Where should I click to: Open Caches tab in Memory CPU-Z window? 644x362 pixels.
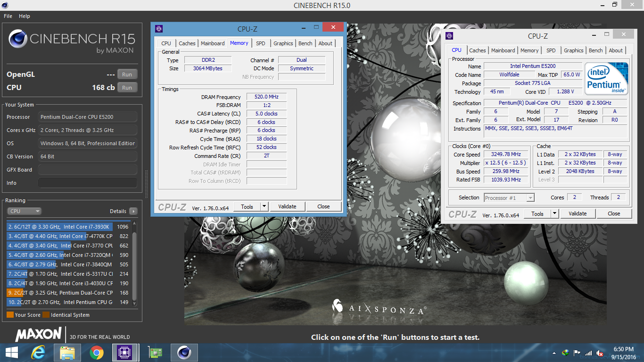(187, 43)
